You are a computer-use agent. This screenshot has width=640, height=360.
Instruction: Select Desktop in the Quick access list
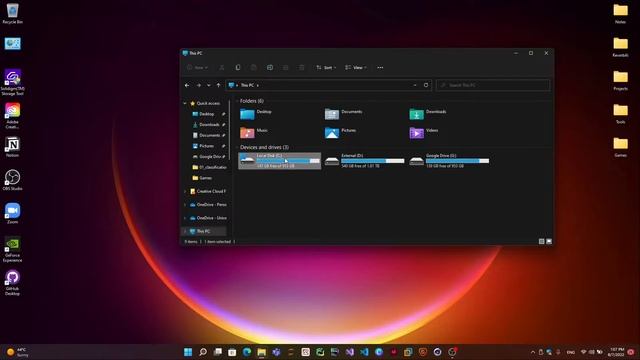click(207, 114)
